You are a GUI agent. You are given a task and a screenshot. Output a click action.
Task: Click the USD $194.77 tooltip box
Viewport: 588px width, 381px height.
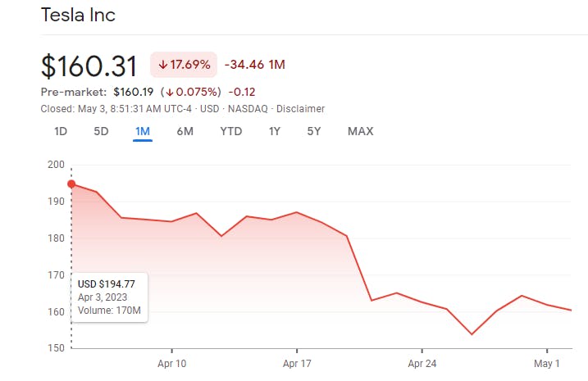click(109, 297)
